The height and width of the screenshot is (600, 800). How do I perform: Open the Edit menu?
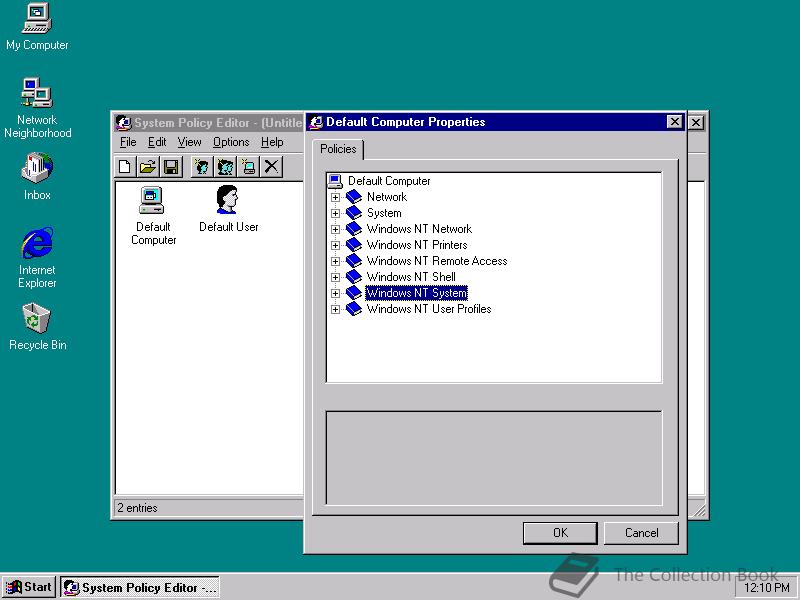pyautogui.click(x=157, y=142)
